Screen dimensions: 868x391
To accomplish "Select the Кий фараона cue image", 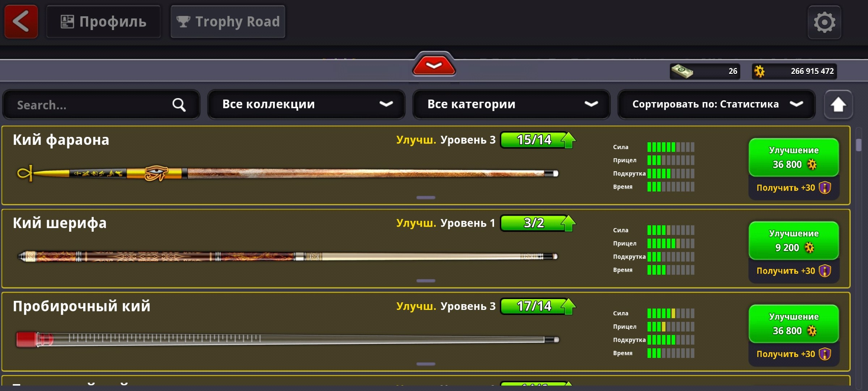I will 288,173.
